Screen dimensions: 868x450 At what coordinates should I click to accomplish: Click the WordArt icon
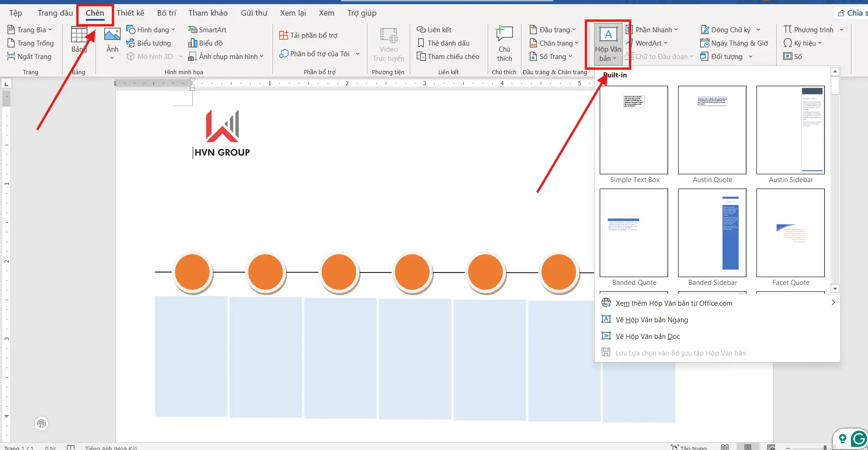630,43
